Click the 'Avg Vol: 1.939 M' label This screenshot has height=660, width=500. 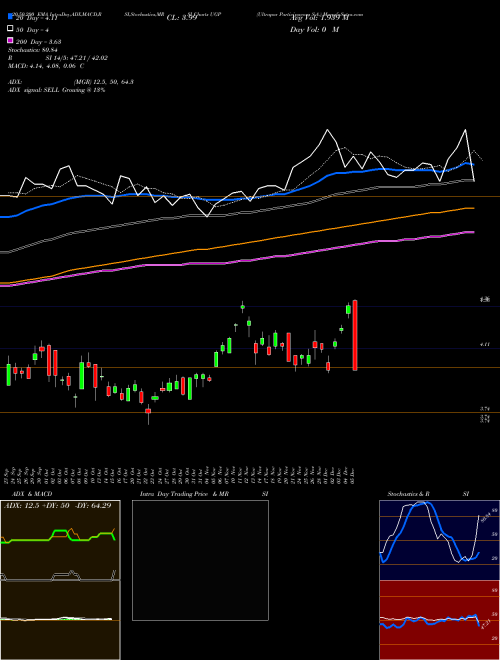point(319,18)
